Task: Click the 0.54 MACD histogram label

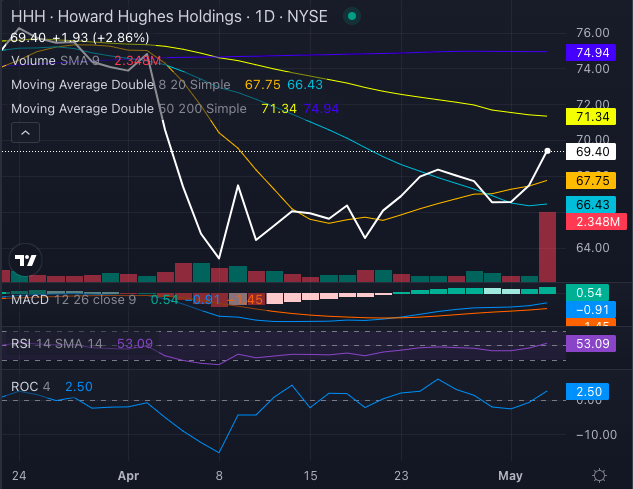Action: (587, 293)
